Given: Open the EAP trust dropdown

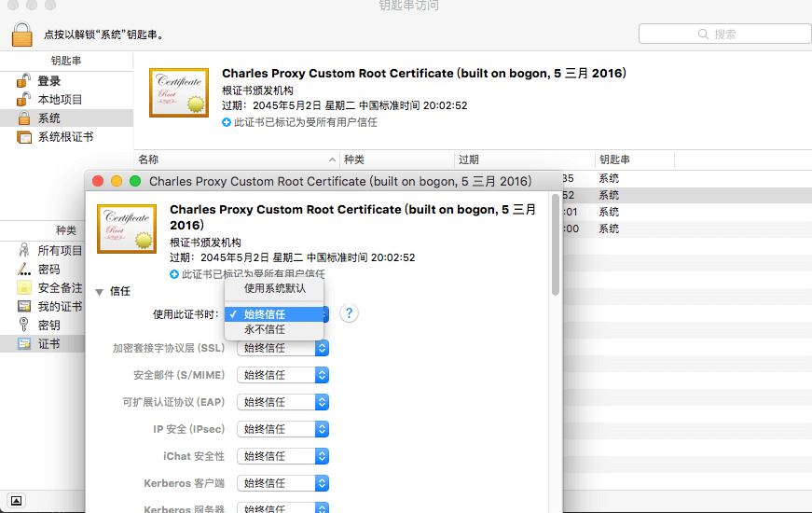Looking at the screenshot, I should point(282,402).
